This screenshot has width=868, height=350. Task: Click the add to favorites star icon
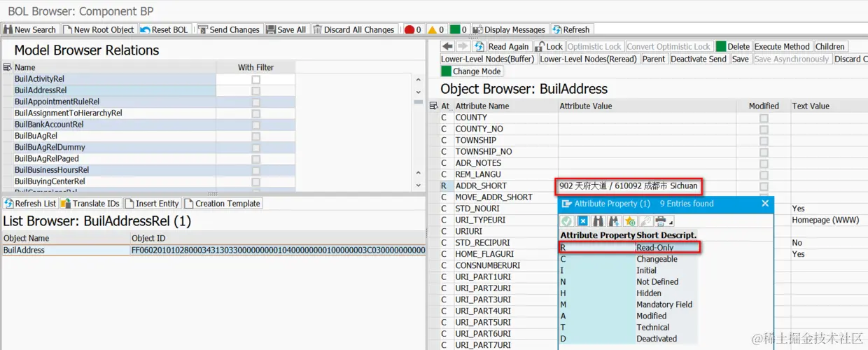click(630, 220)
